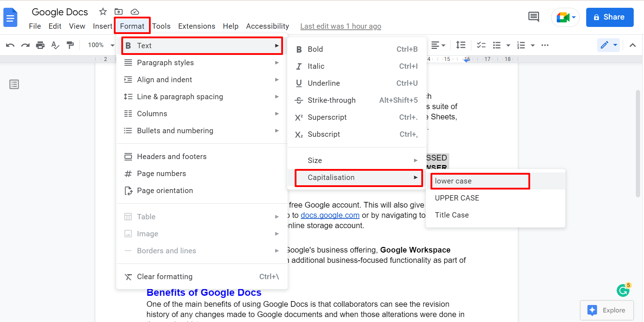
Task: Expand the Columns submenu
Action: pos(202,114)
